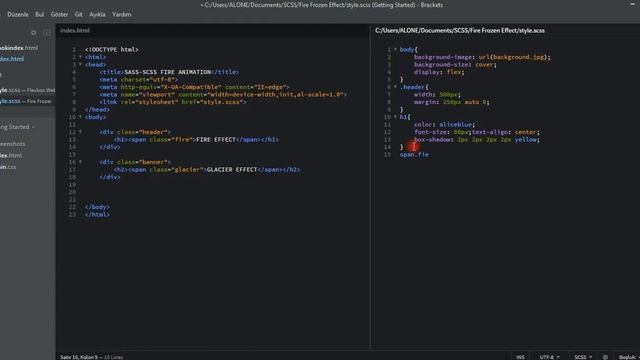Click the meta charset utf-8 line
This screenshot has width=640, height=360.
click(139, 80)
